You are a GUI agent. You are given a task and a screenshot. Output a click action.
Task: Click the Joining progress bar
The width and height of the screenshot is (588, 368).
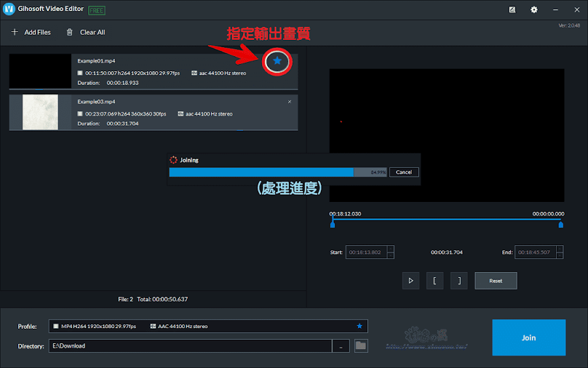pos(278,172)
